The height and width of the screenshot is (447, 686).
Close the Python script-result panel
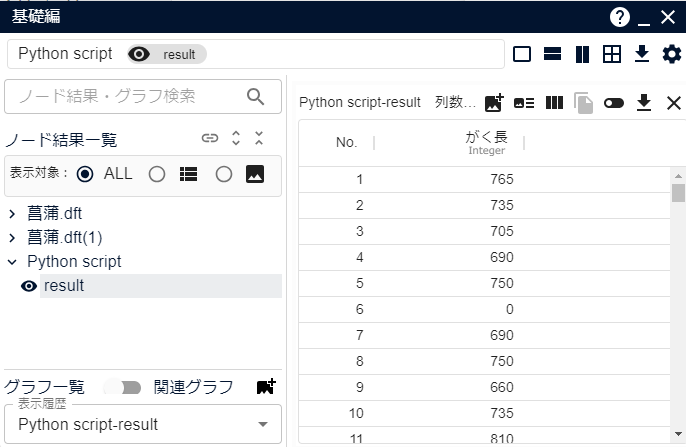(x=674, y=103)
